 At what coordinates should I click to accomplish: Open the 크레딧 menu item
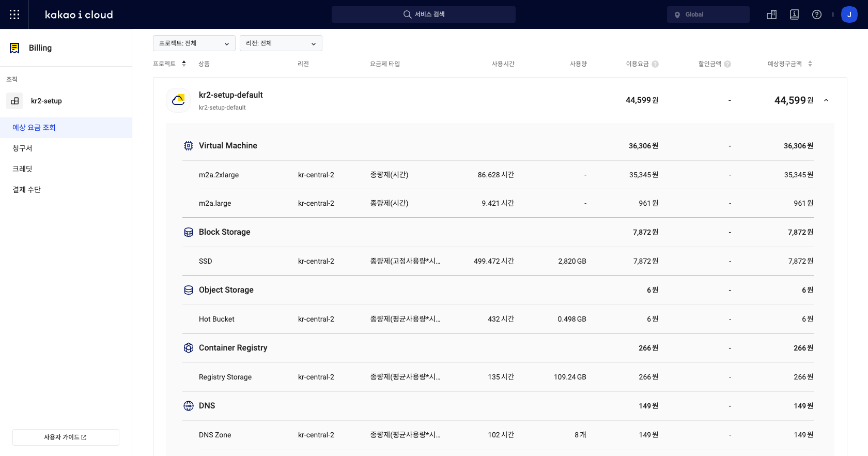[66, 169]
